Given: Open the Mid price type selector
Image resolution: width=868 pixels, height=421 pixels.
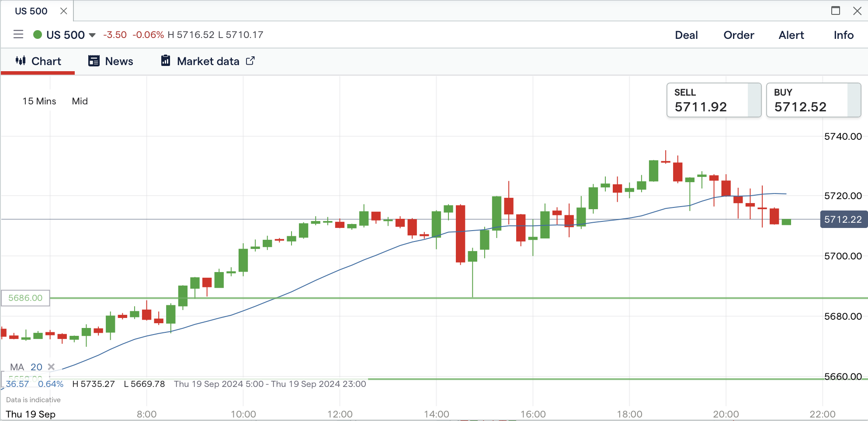Looking at the screenshot, I should click(80, 101).
